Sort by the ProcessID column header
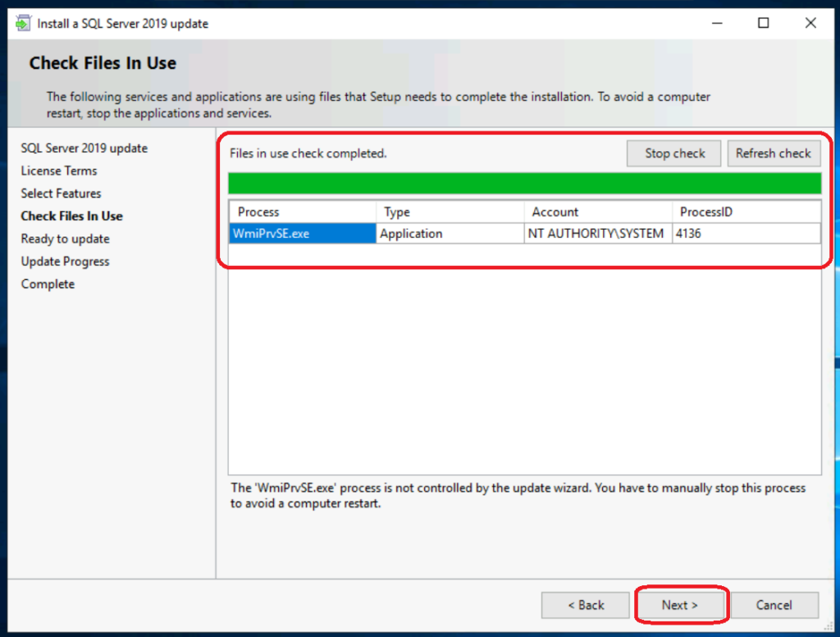This screenshot has width=840, height=637. [x=746, y=212]
